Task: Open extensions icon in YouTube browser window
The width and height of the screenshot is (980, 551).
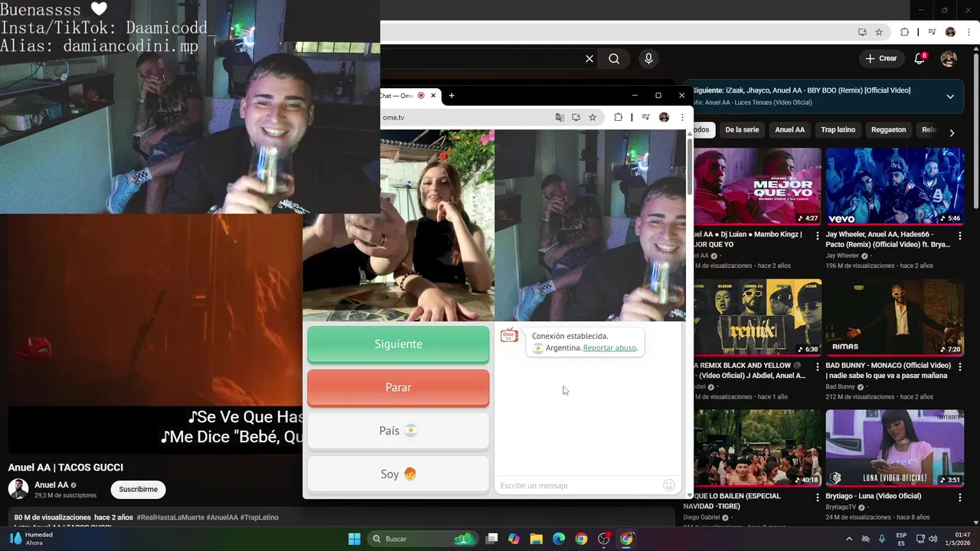Action: 904,32
